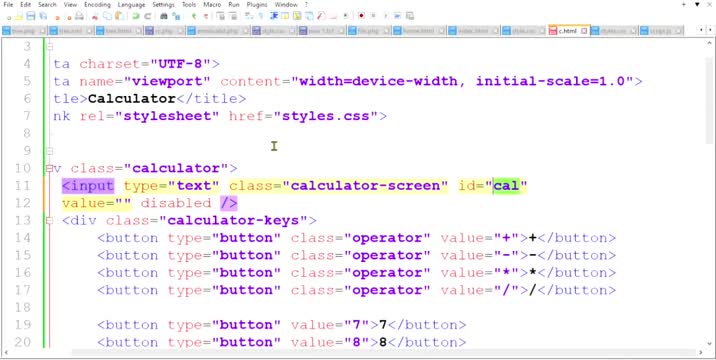
Task: Collapse the fold marker on line 10
Action: click(x=49, y=168)
